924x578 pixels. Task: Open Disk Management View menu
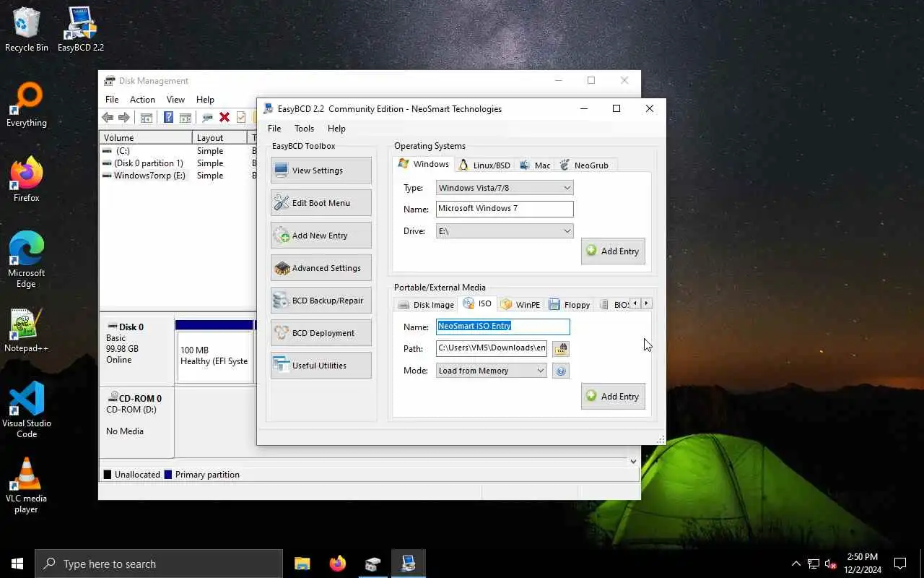coord(175,100)
